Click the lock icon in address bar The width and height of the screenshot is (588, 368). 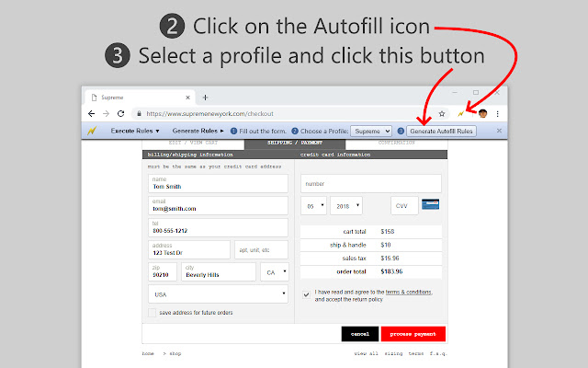point(139,113)
